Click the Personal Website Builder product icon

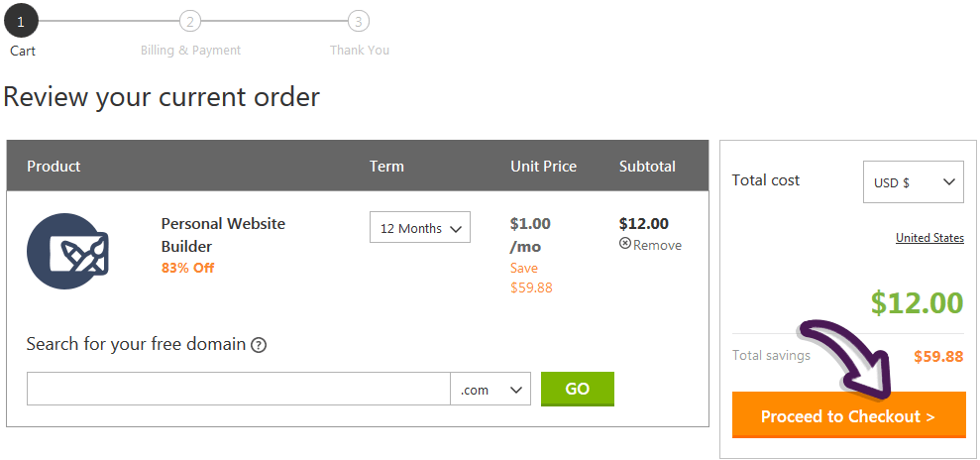(x=68, y=251)
